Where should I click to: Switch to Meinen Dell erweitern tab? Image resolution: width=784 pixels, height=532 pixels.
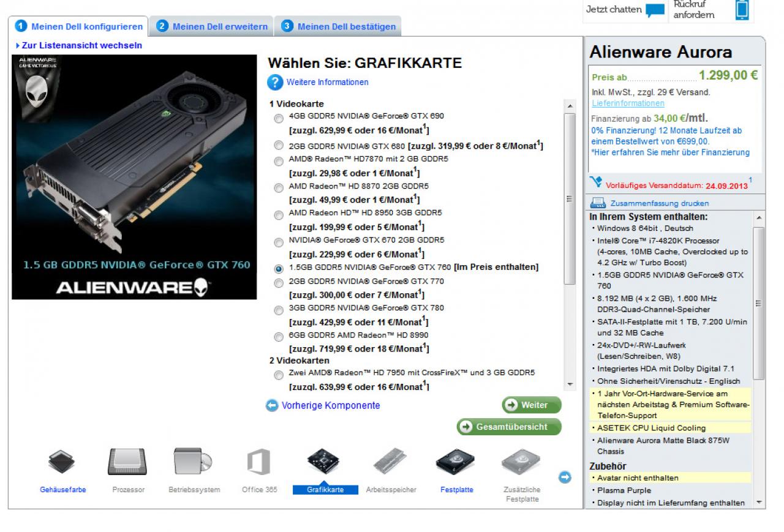(212, 26)
